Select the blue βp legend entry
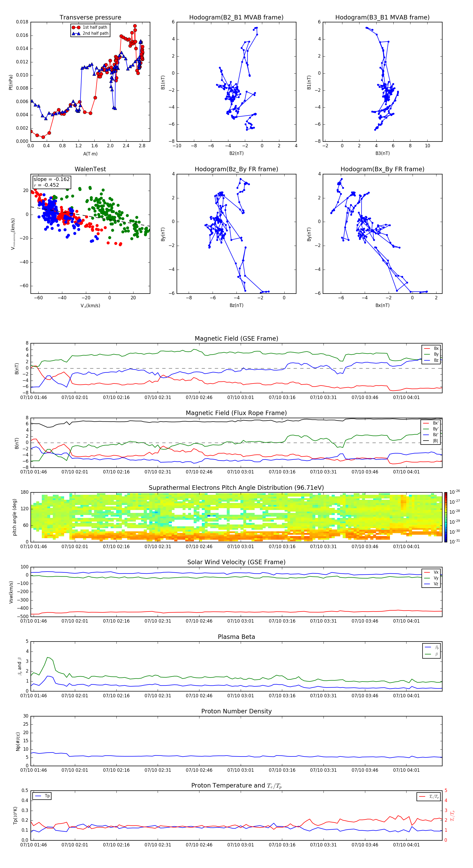Viewport: 473px width, 868px height. coord(431,647)
